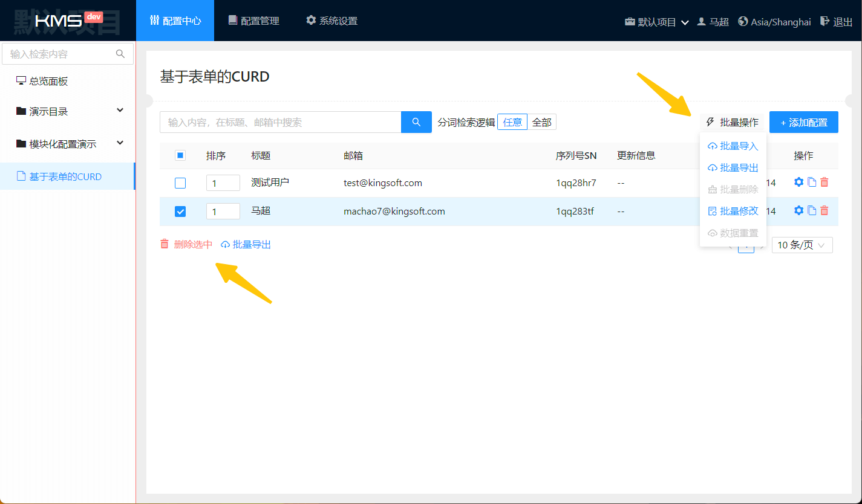862x504 pixels.
Task: Click the copy icon in 马超 row
Action: coord(812,211)
